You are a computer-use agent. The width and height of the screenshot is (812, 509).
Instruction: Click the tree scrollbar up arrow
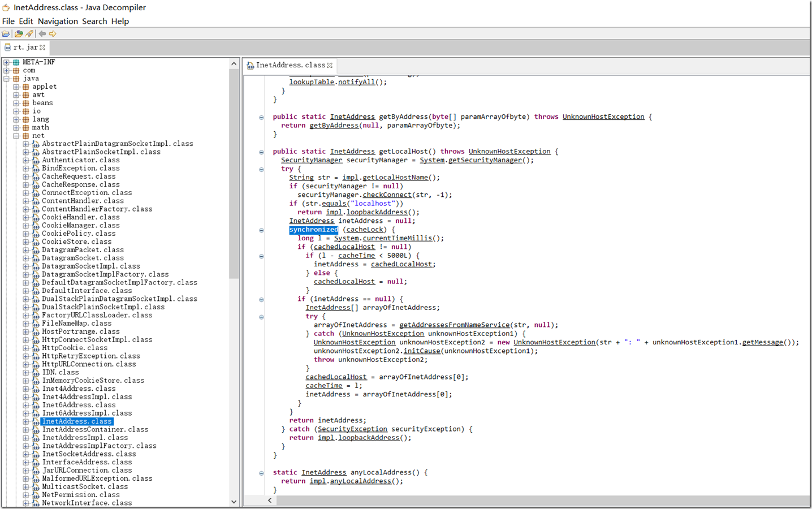coord(234,64)
